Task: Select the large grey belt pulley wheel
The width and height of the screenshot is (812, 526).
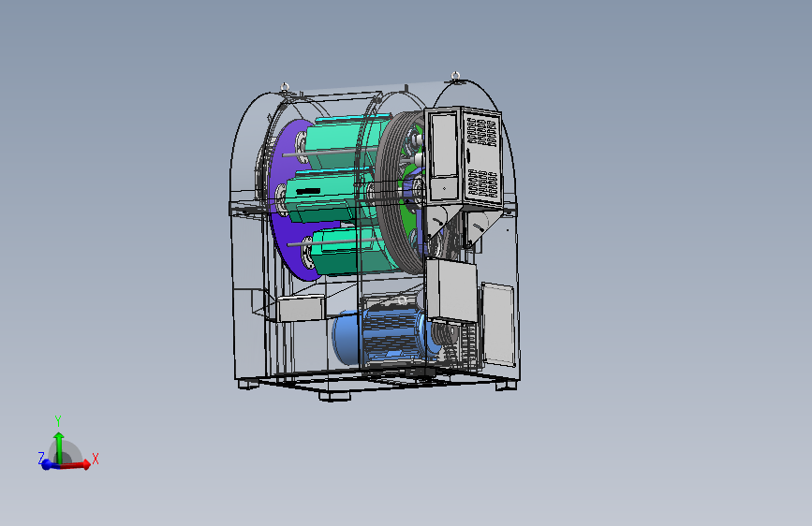Action: 390,194
